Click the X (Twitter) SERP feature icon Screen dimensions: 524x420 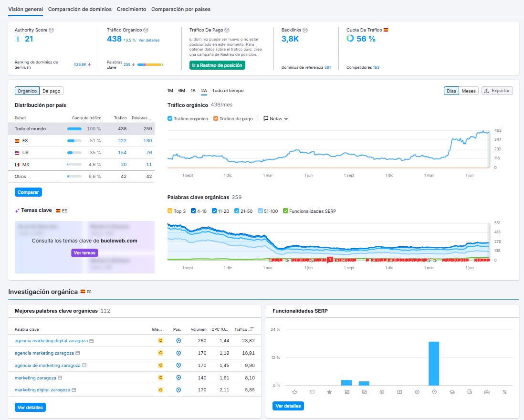click(504, 392)
